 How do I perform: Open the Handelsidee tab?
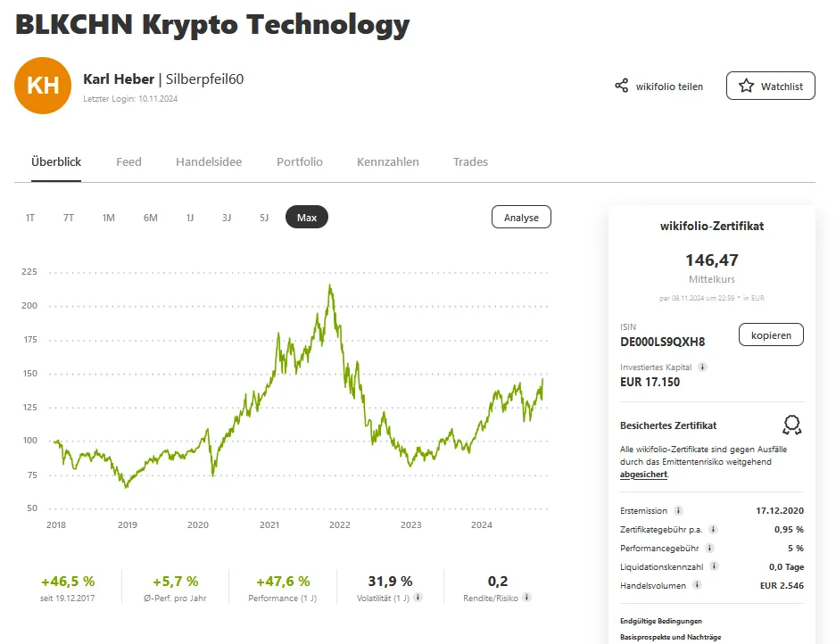209,162
